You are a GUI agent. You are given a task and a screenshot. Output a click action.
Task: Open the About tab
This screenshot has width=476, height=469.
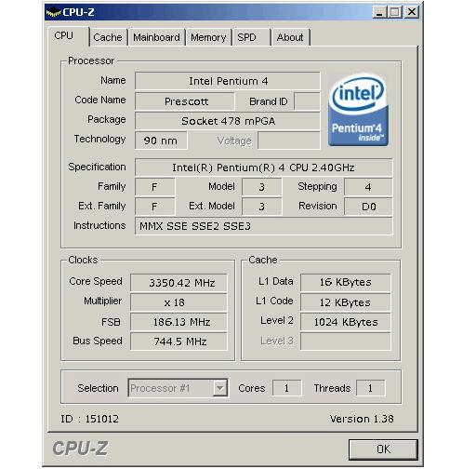290,37
